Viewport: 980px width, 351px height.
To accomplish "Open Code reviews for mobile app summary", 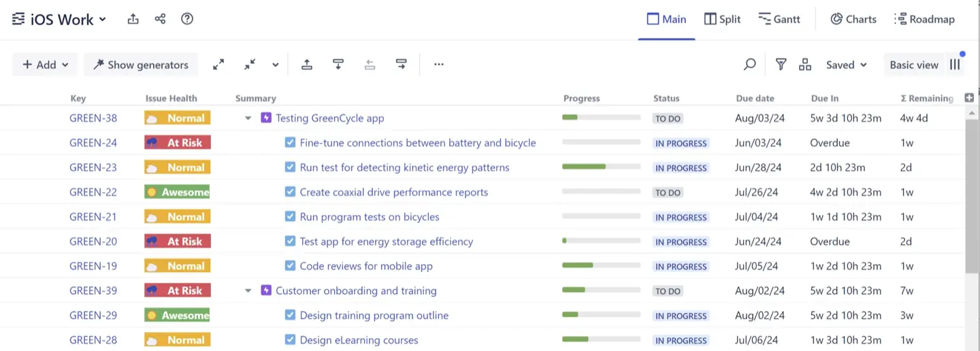I will (366, 266).
